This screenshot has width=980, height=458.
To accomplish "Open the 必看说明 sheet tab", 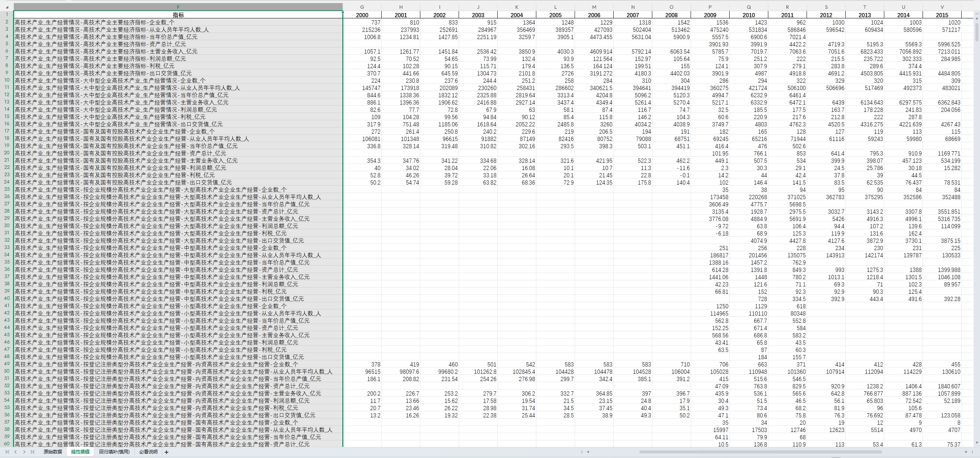I will click(x=148, y=452).
